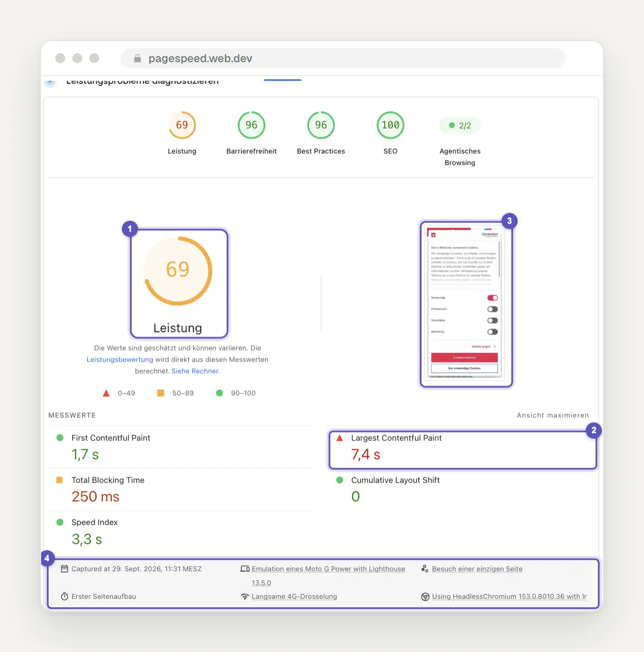
Task: Click the orange square 50–89 legend icon
Action: pos(160,393)
